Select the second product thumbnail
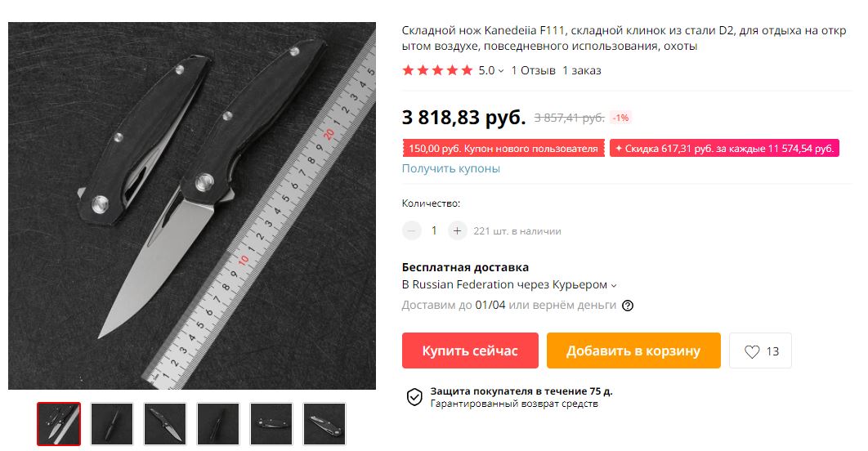 pos(112,424)
